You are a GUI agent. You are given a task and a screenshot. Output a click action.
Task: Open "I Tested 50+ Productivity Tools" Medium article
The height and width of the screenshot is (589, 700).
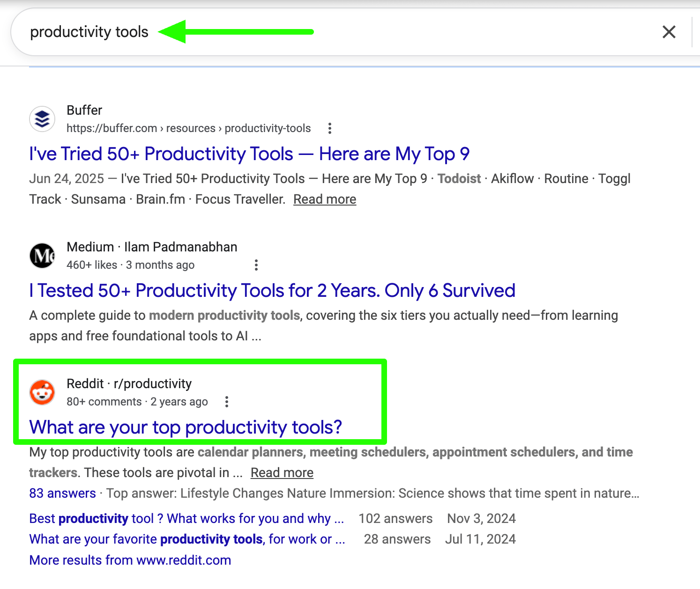(272, 291)
